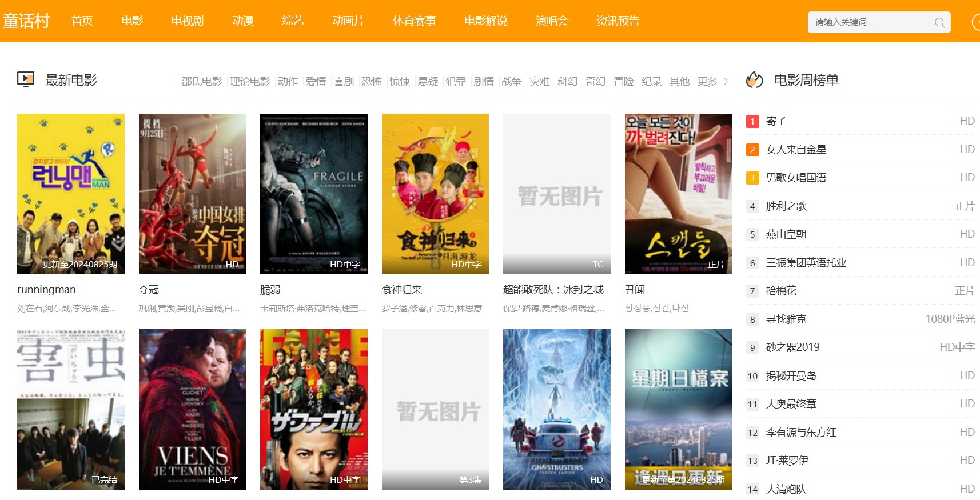
Task: Open the 夺冠 movie poster
Action: click(x=192, y=194)
